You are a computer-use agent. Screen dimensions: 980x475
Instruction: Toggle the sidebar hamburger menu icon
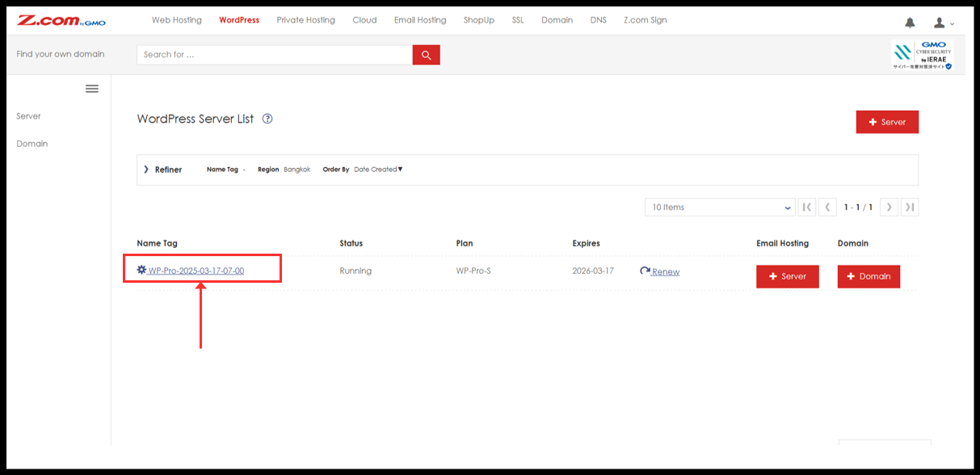[92, 89]
